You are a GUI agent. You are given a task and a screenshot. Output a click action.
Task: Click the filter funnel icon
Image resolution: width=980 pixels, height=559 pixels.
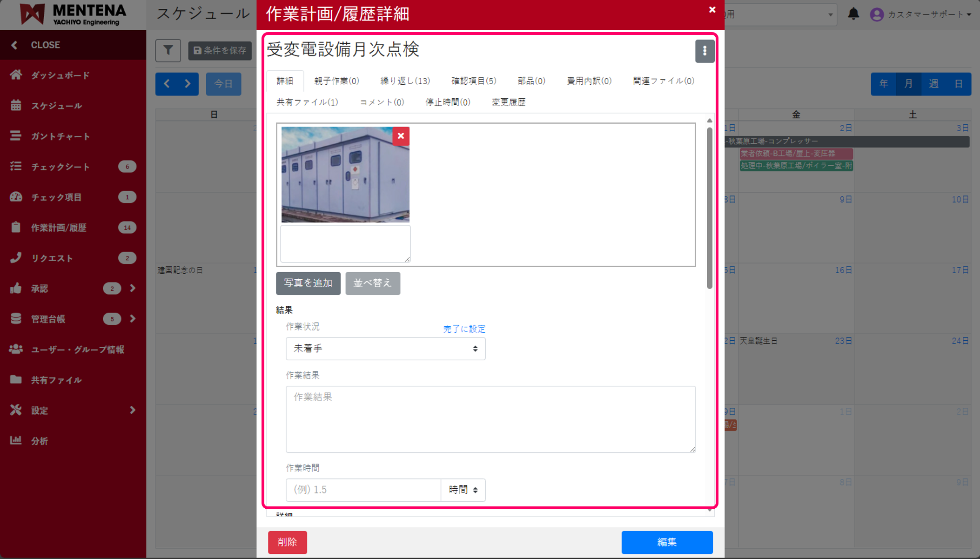tap(168, 50)
